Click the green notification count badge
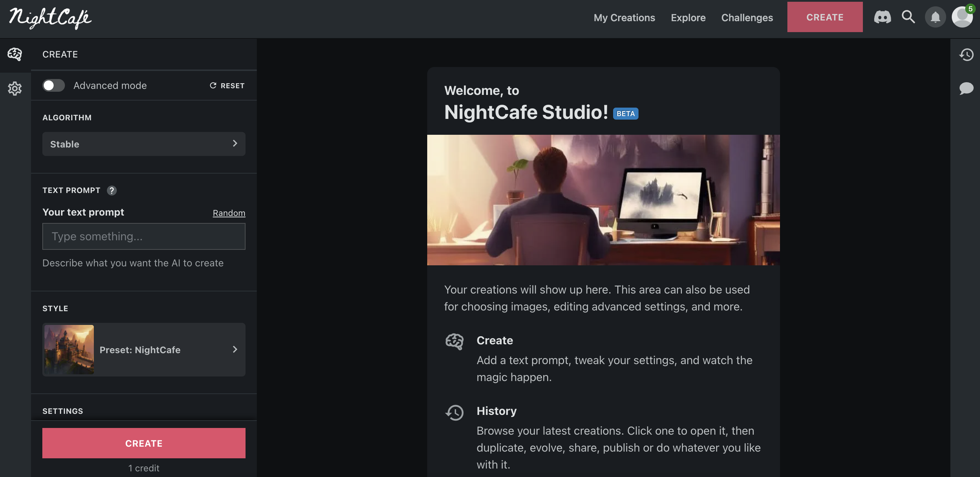The width and height of the screenshot is (980, 477). point(970,8)
